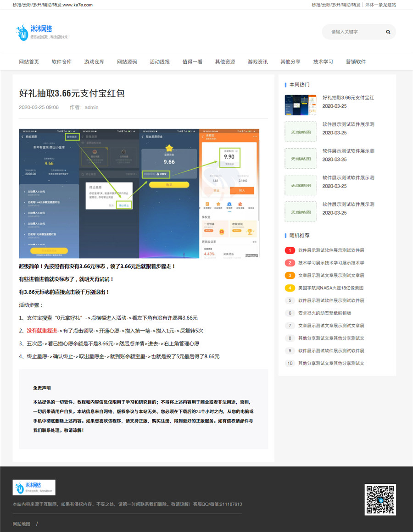Open recommendation ranked 9 软件展示测试

[x=331, y=351]
